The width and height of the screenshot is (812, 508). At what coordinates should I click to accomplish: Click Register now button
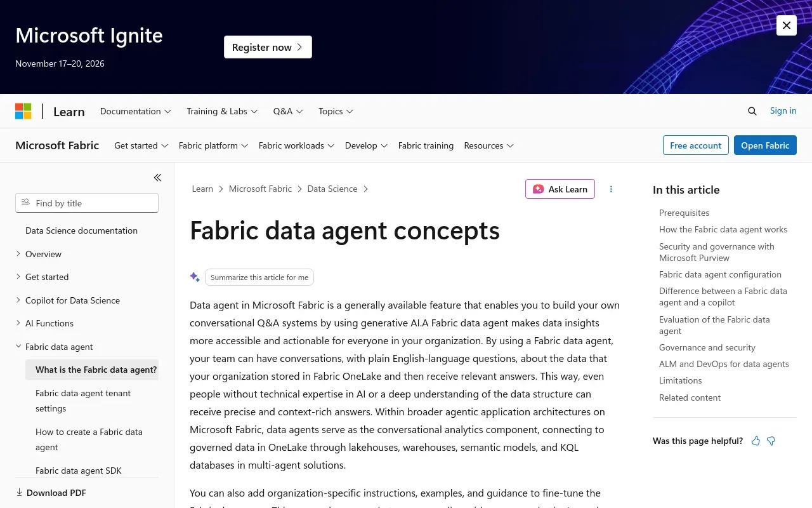(x=268, y=47)
